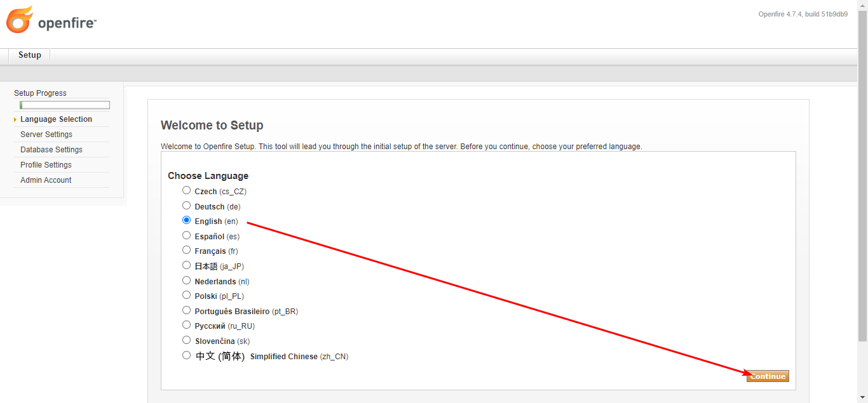Image resolution: width=868 pixels, height=403 pixels.
Task: Choose the Español (es) radio button
Action: (x=186, y=235)
